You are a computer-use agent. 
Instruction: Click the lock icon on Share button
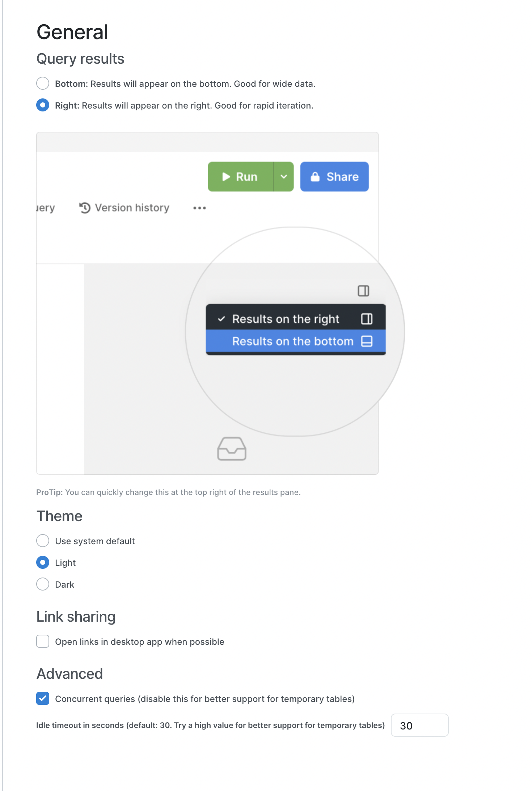tap(315, 177)
